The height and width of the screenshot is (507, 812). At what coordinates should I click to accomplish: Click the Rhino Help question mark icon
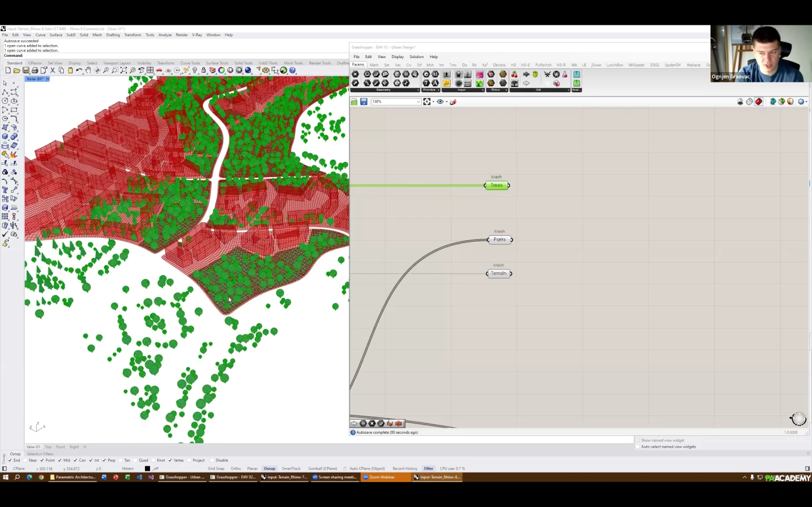click(x=293, y=70)
